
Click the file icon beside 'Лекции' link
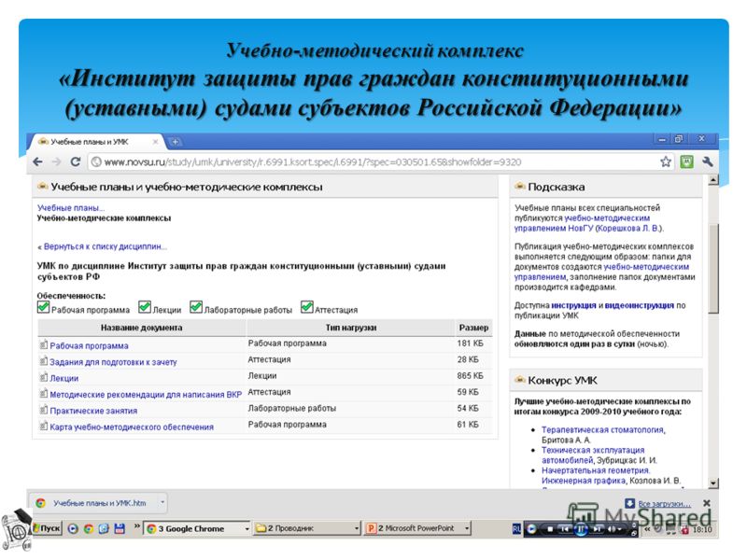pyautogui.click(x=43, y=377)
